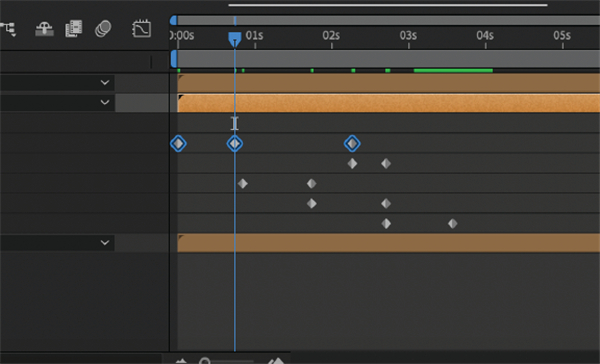Toggle hiding of shy layers
600x364 pixels.
coord(44,29)
